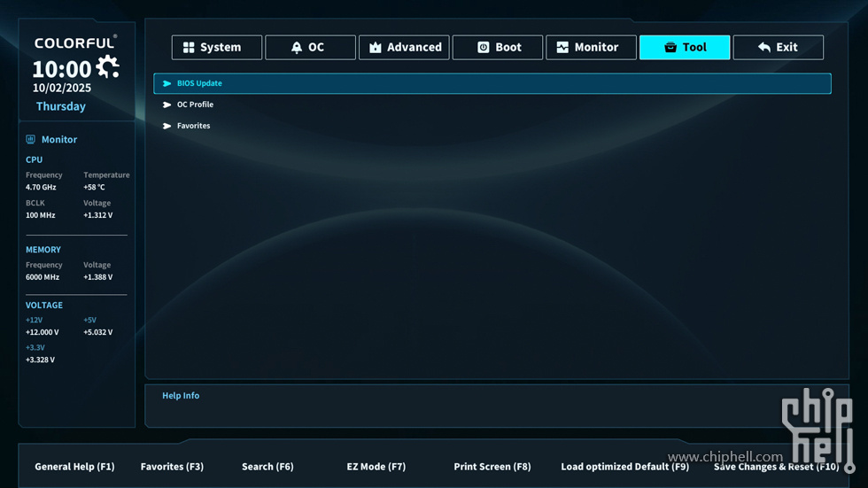Open the OC Profile menu entry
The width and height of the screenshot is (868, 488).
[195, 105]
